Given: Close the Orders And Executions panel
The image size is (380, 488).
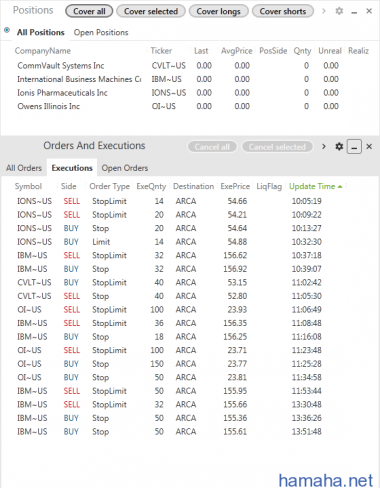Looking at the screenshot, I should coord(369,146).
